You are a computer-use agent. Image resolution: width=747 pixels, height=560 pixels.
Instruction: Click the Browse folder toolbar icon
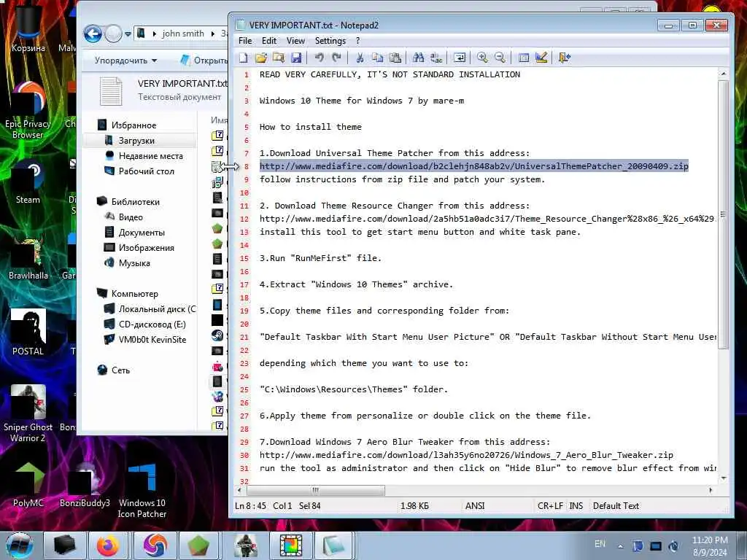pos(279,58)
